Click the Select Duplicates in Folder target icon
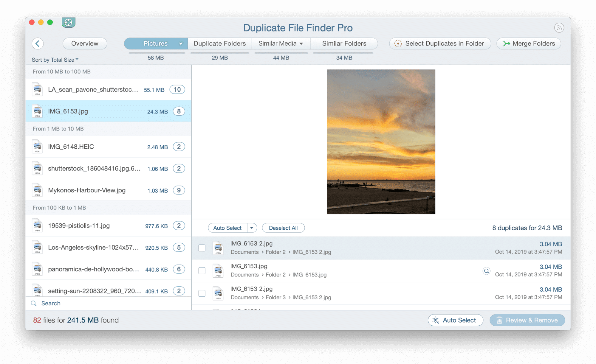596x364 pixels. click(x=399, y=43)
